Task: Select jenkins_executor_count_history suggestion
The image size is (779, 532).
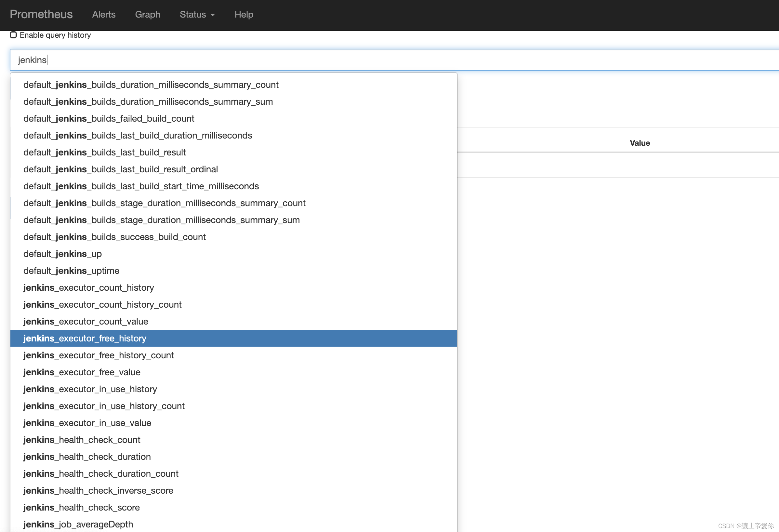Action: (x=234, y=288)
